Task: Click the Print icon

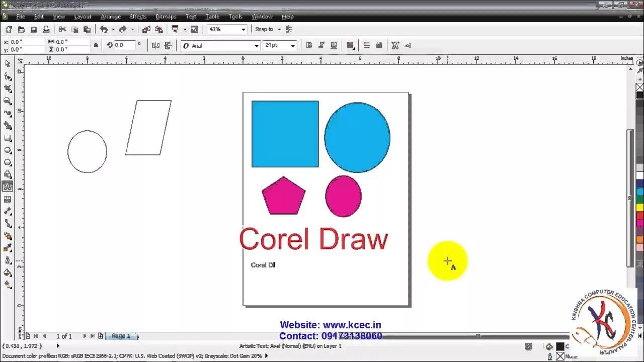Action: [x=46, y=30]
